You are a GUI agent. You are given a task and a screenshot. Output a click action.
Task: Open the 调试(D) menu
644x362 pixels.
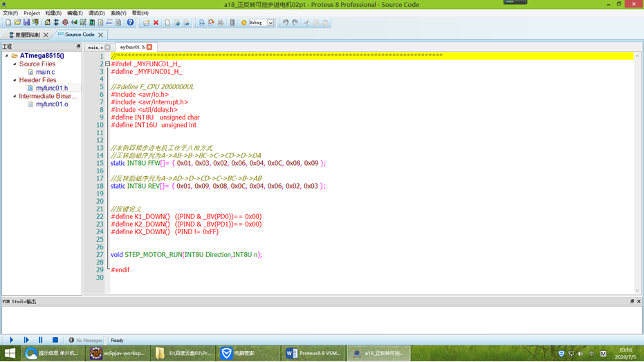pos(97,13)
